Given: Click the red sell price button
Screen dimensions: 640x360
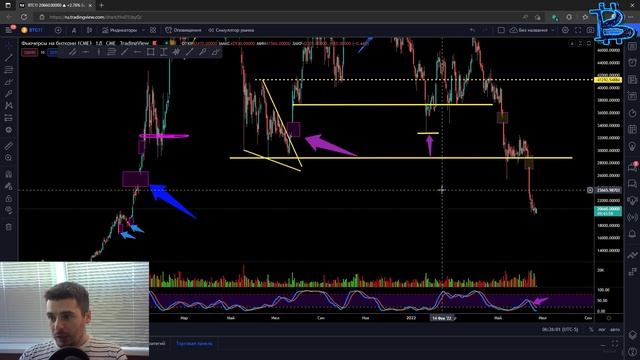Looking at the screenshot, I should 29,52.
